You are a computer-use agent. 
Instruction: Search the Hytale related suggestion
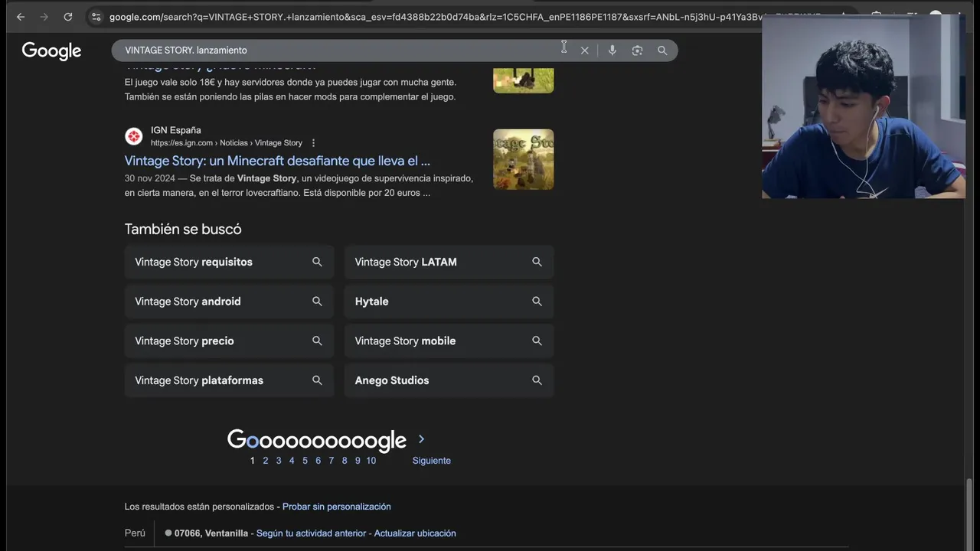[x=449, y=302]
